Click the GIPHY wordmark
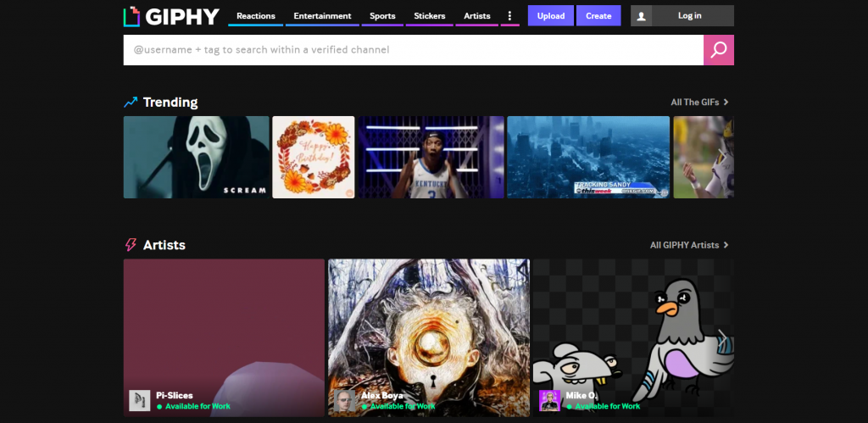The width and height of the screenshot is (868, 423). [x=183, y=17]
